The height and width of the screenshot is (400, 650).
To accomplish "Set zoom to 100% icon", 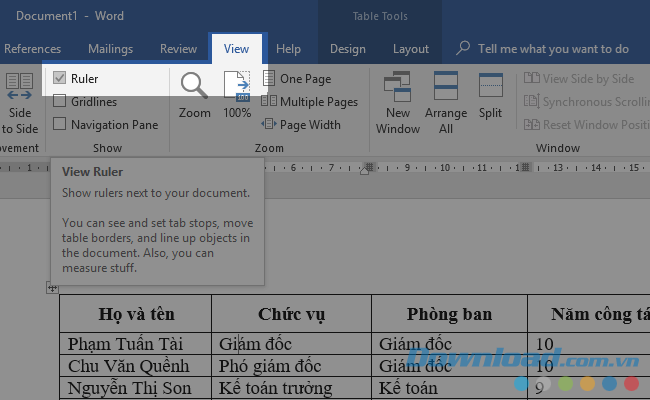I will click(x=237, y=86).
